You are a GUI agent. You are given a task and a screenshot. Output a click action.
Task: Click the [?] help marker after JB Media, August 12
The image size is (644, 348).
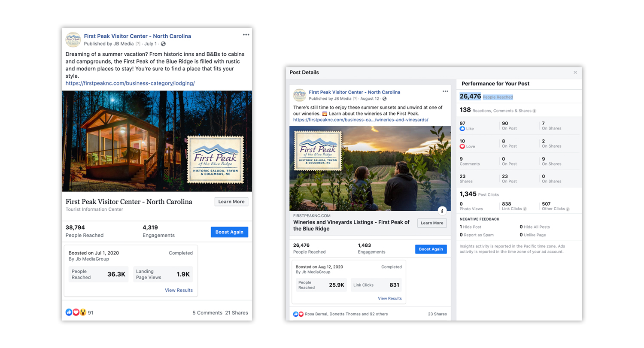[355, 99]
